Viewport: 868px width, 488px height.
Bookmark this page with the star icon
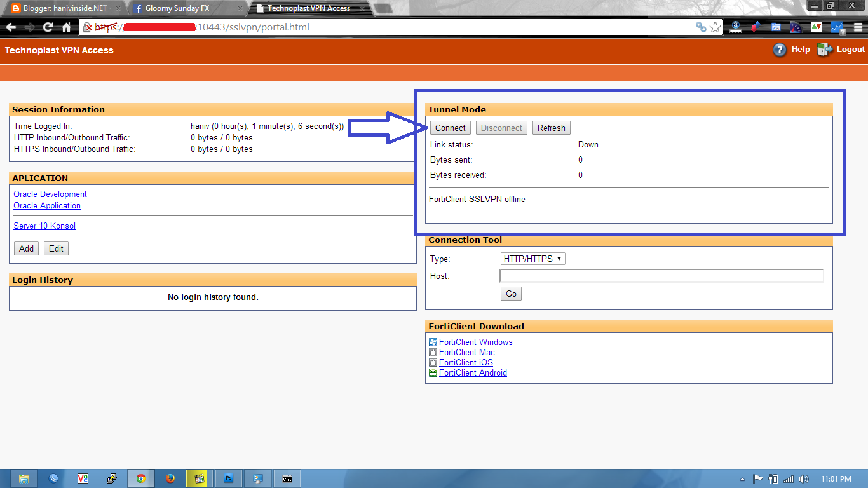coord(715,27)
